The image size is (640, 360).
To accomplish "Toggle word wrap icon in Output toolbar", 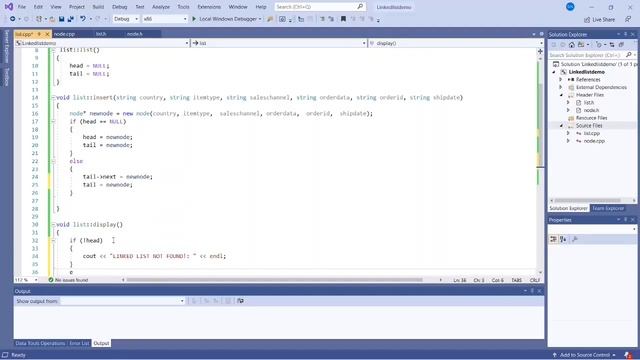I will pos(240,301).
